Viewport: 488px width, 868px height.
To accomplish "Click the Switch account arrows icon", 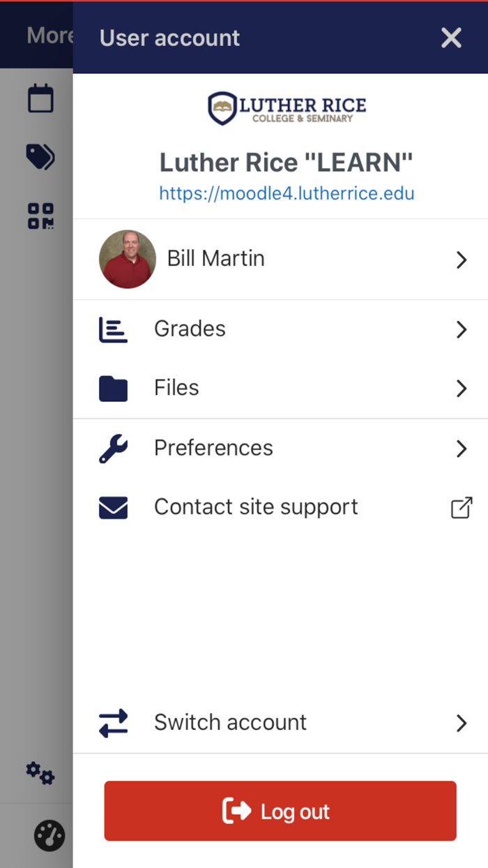I will 114,724.
